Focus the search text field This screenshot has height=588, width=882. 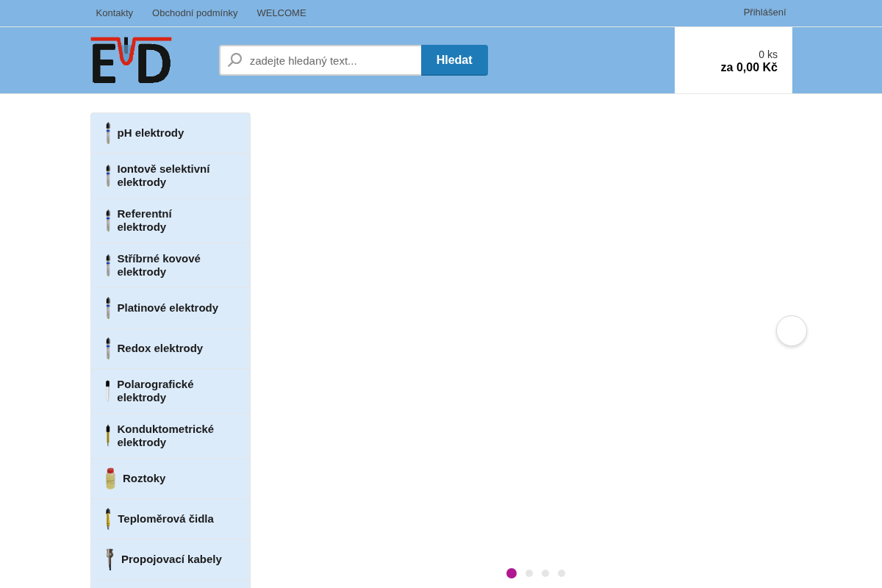[x=320, y=60]
